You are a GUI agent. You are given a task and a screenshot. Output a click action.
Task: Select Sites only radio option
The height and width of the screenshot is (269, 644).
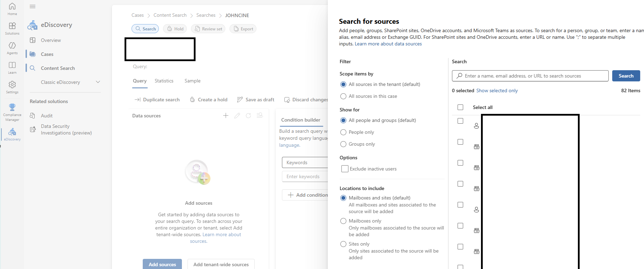(343, 244)
